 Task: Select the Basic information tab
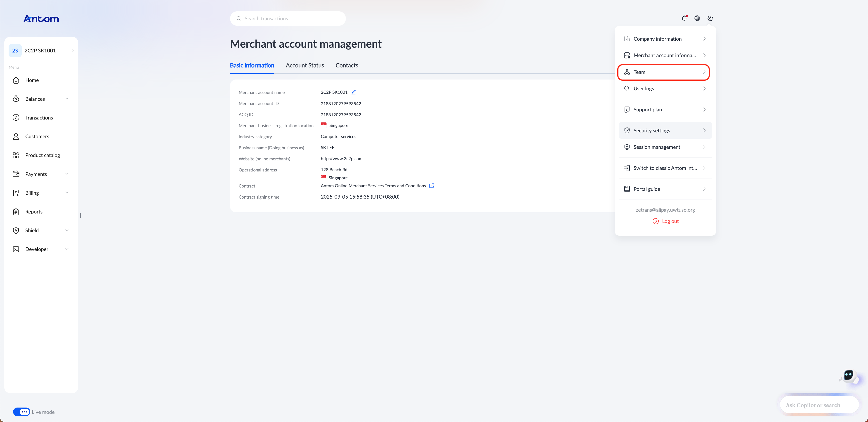[x=252, y=65]
